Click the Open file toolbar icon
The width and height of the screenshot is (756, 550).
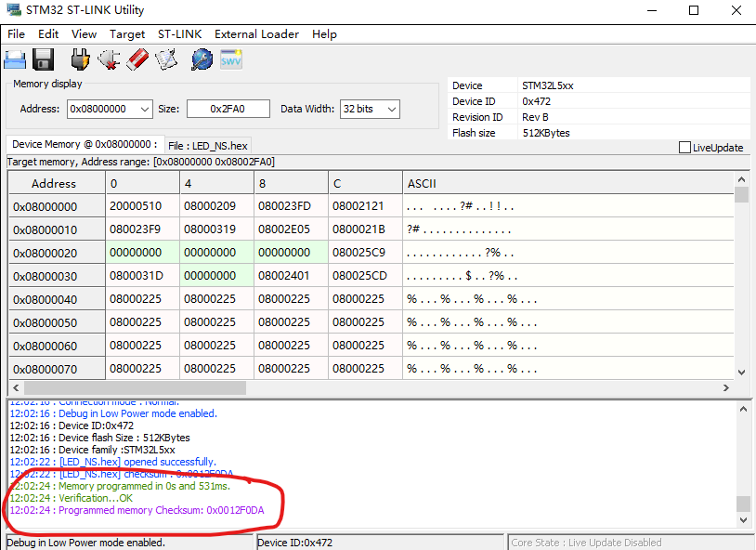click(x=15, y=60)
